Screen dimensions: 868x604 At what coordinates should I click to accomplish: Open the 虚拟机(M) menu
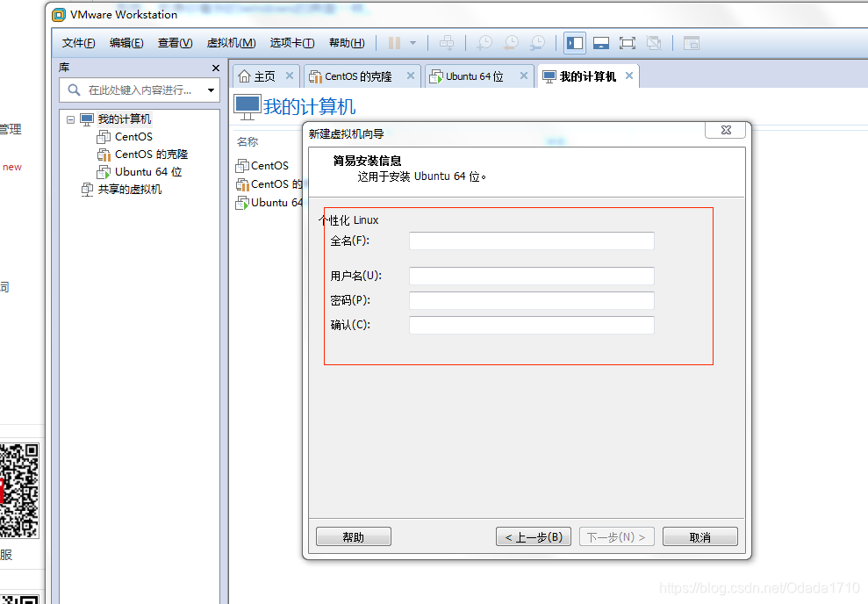(x=231, y=43)
